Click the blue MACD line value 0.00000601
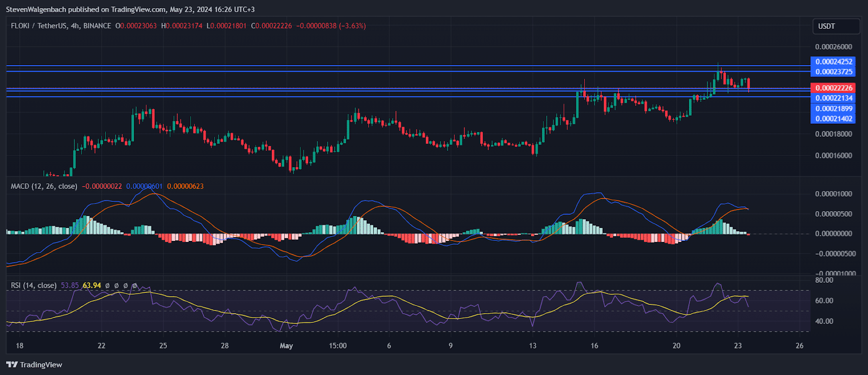The height and width of the screenshot is (375, 868). tap(144, 186)
